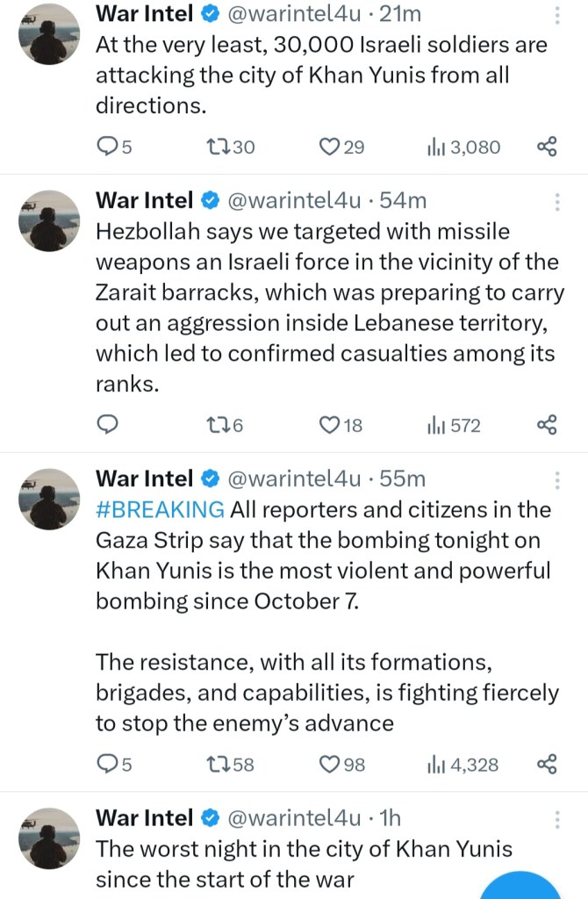Open the #BREAKING hashtag link
The image size is (588, 899).
160,510
